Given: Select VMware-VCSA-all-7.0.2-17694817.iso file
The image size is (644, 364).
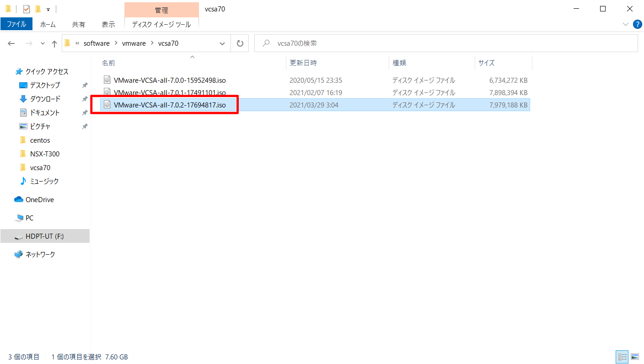Looking at the screenshot, I should coord(170,105).
